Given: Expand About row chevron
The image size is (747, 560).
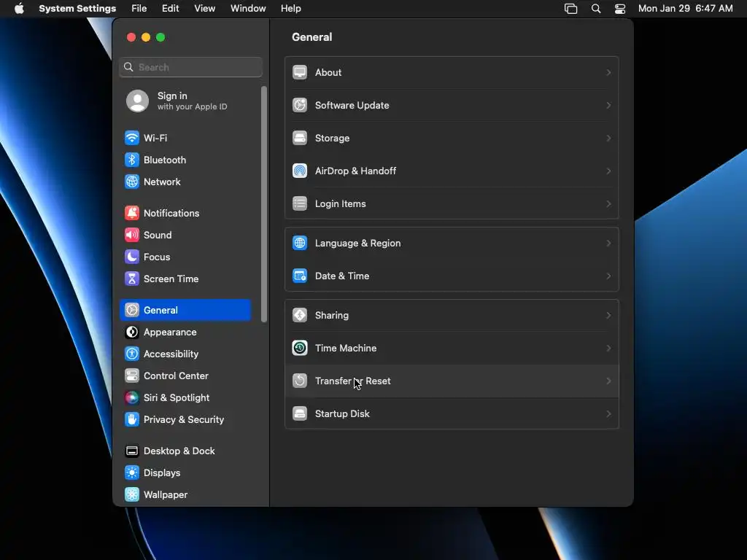Looking at the screenshot, I should (608, 73).
